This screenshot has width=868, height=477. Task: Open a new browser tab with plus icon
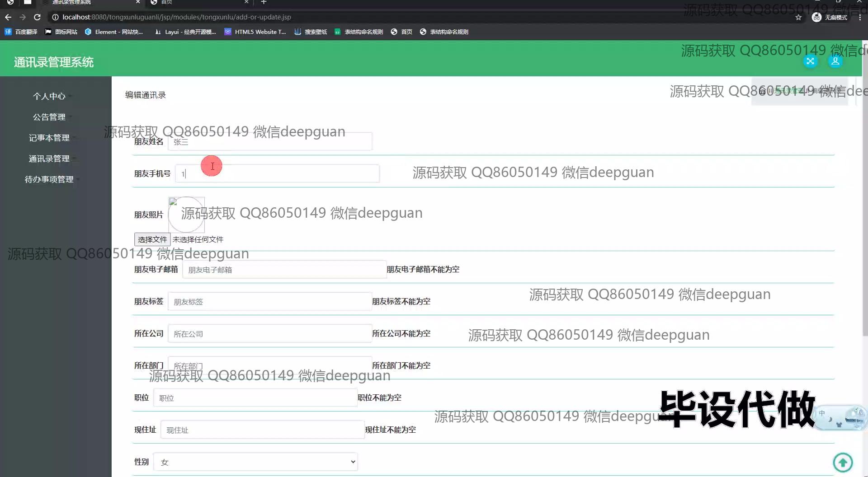pyautogui.click(x=264, y=2)
